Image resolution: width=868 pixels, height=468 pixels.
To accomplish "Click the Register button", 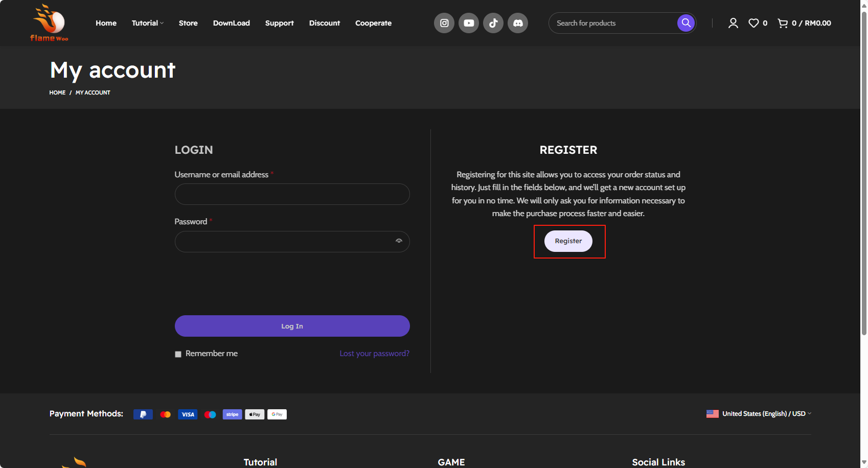I will pyautogui.click(x=568, y=241).
